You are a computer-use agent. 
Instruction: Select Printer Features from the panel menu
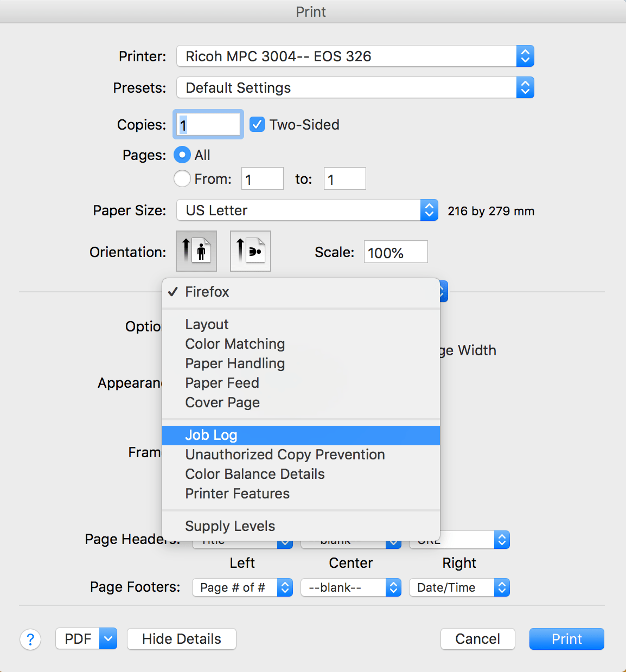237,493
